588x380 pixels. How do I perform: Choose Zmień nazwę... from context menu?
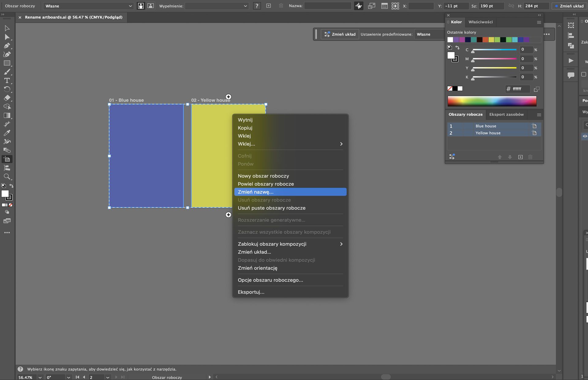(x=290, y=192)
